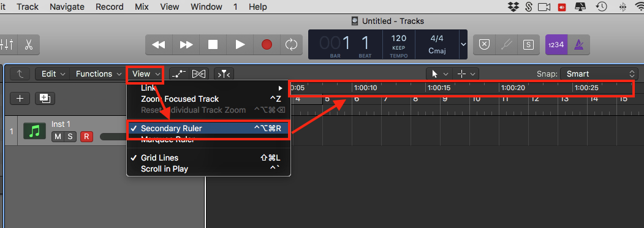Start playback with the Play button
644x228 pixels.
point(240,44)
